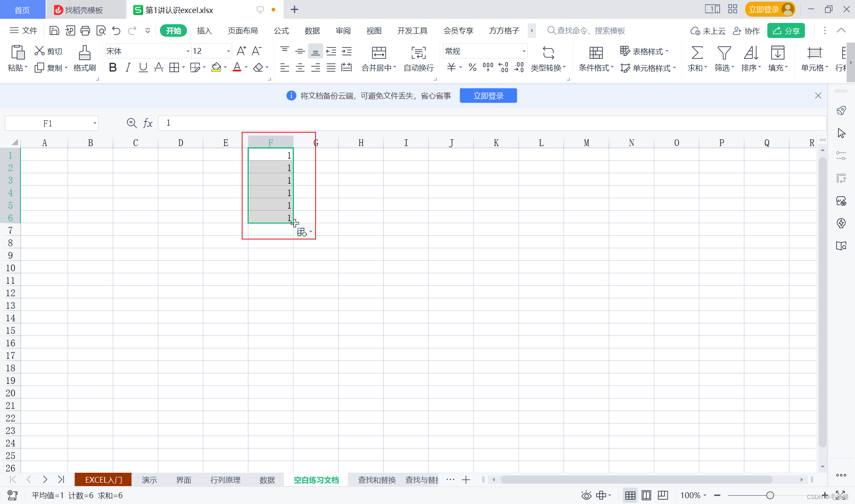Screen dimensions: 855x504
Task: Click 立即登录 button in the backup banner
Action: 488,96
